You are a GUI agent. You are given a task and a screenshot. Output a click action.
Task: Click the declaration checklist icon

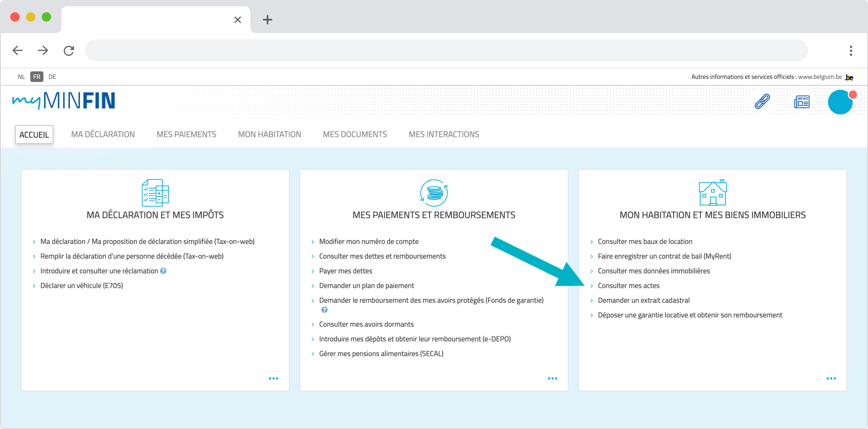tap(155, 192)
